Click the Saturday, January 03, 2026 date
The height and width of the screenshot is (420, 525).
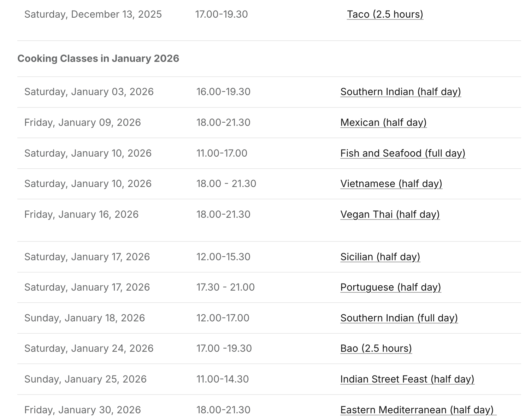pos(89,92)
